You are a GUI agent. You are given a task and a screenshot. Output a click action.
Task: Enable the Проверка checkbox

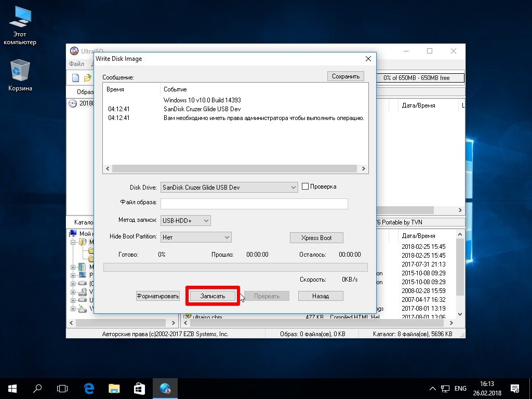[x=305, y=187]
